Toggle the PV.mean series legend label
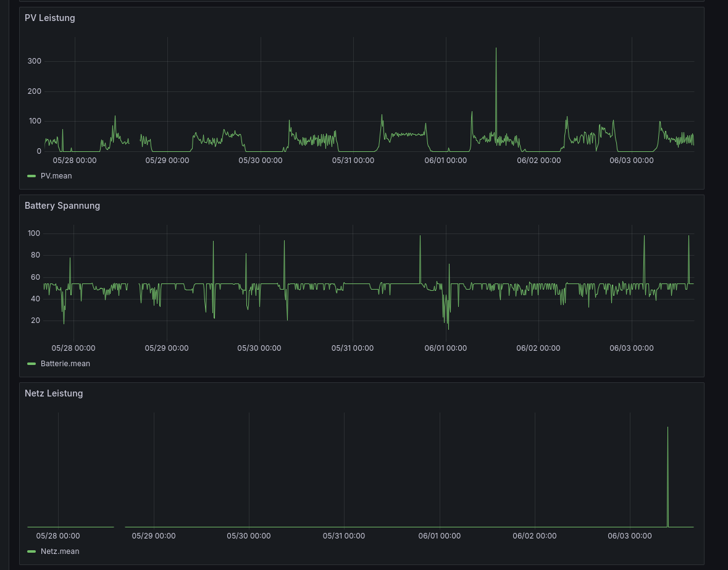728x570 pixels. [x=56, y=176]
